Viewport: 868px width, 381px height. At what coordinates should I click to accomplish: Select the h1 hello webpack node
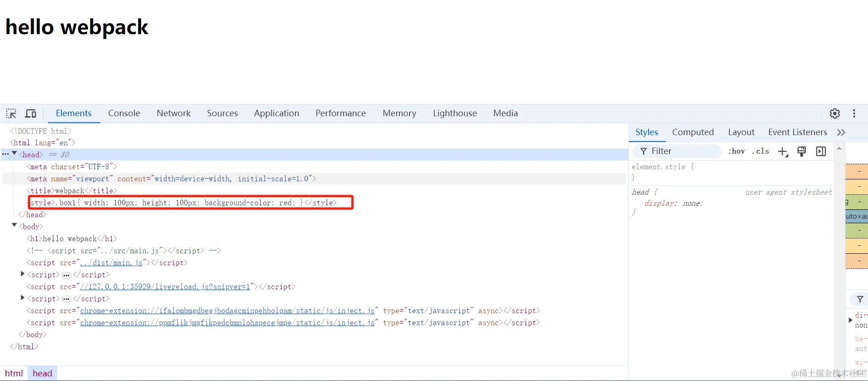[72, 239]
